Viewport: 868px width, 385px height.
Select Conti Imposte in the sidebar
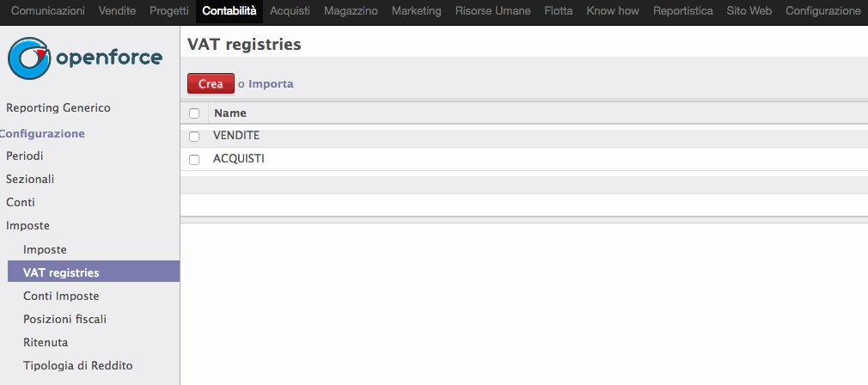coord(61,296)
